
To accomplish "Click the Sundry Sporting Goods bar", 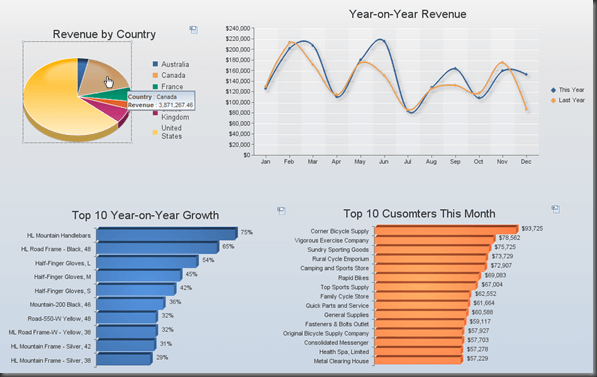I will (x=433, y=249).
